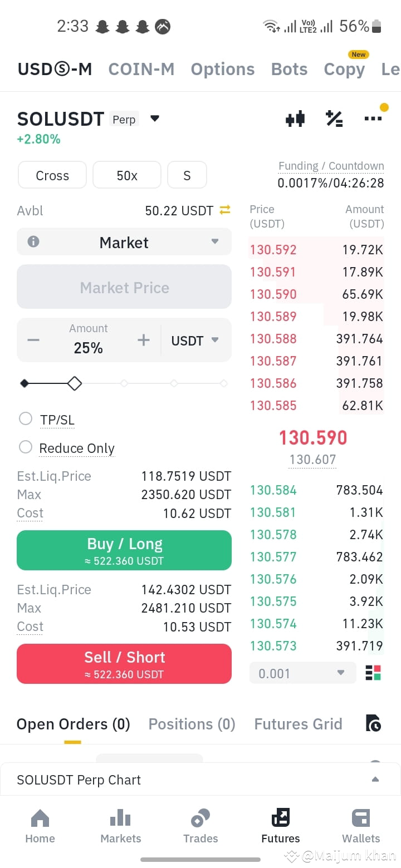The width and height of the screenshot is (401, 868).
Task: Tap the order book layout icon
Action: pos(373,673)
